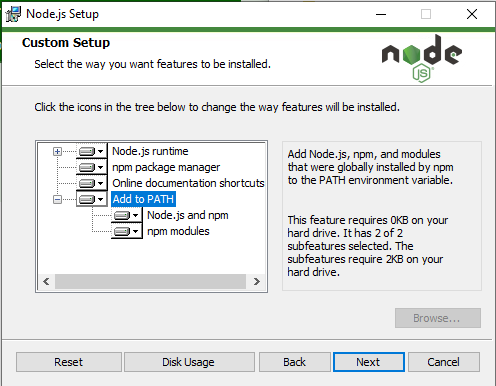Click the Node.js installer icon in title bar
496x386 pixels.
tap(13, 14)
